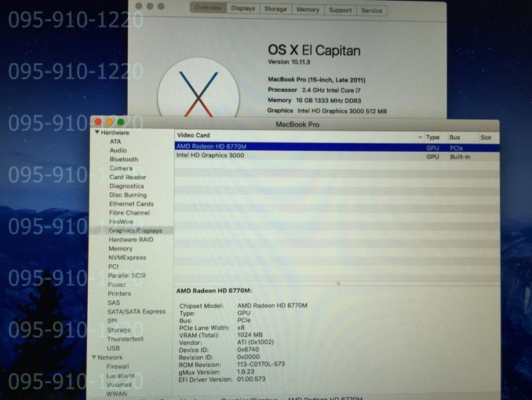Click the Memory 16 GB 1333 MHz DDR3 text
The width and height of the screenshot is (532, 400).
pos(314,100)
